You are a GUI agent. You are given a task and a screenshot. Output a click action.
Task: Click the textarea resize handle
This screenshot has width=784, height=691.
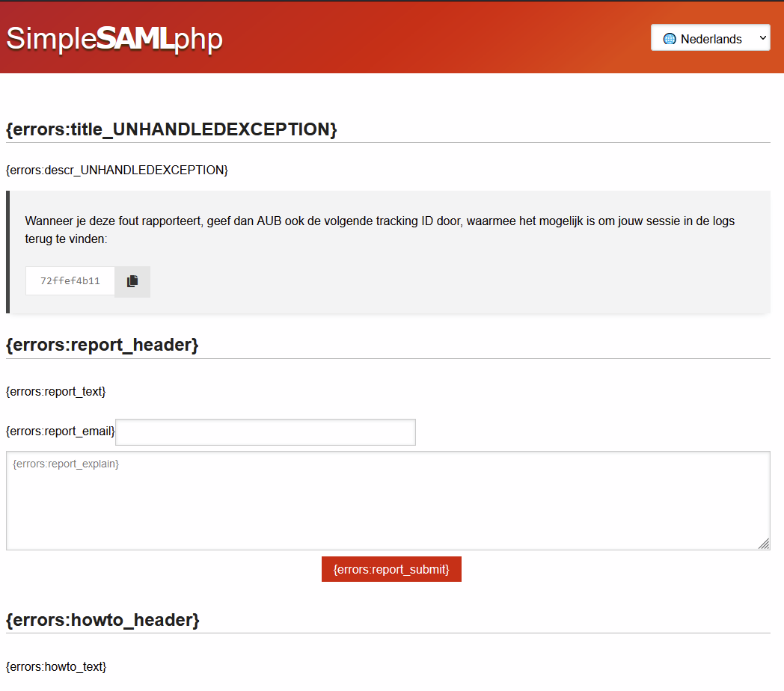[x=764, y=544]
